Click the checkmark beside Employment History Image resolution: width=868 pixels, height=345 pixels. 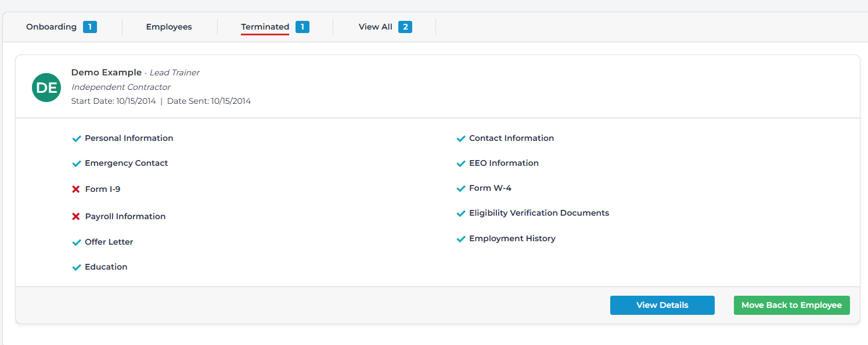click(461, 239)
